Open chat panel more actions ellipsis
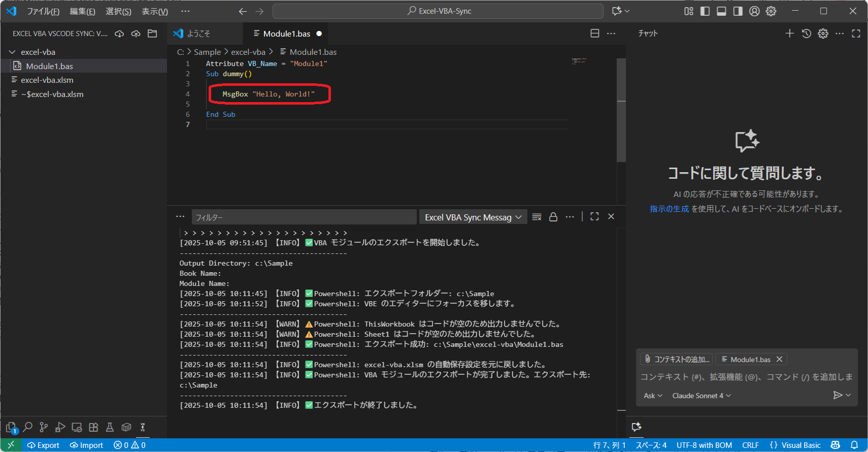This screenshot has height=452, width=868. tap(840, 34)
